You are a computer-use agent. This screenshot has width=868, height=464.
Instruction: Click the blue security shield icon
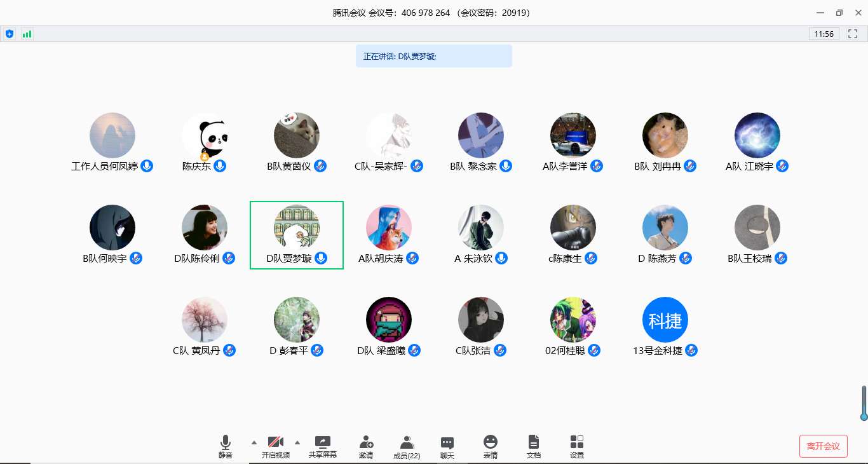(9, 34)
